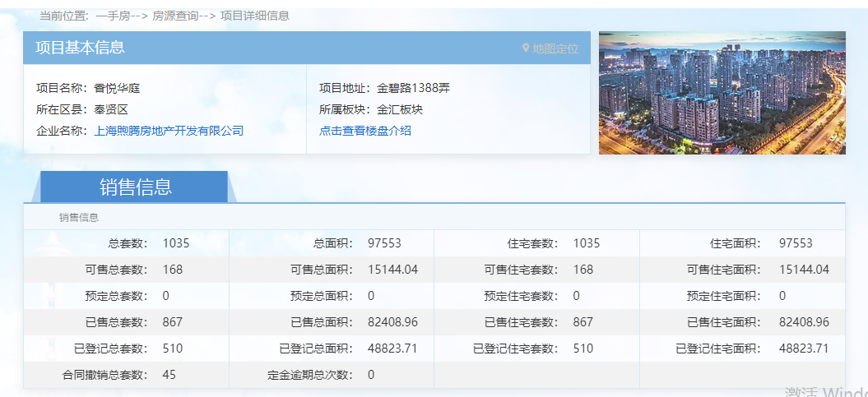Click 已登记住宅面积 value 48823.71
This screenshot has width=868, height=397.
pos(804,349)
